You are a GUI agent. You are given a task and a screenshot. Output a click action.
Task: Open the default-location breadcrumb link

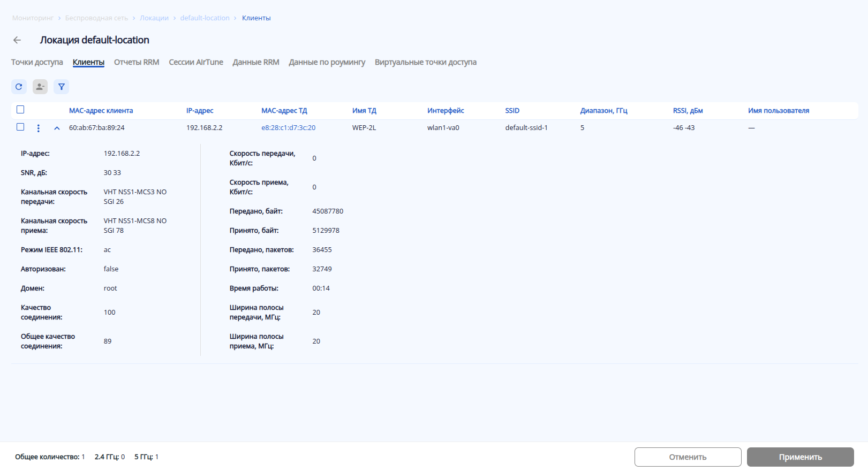[x=205, y=18]
